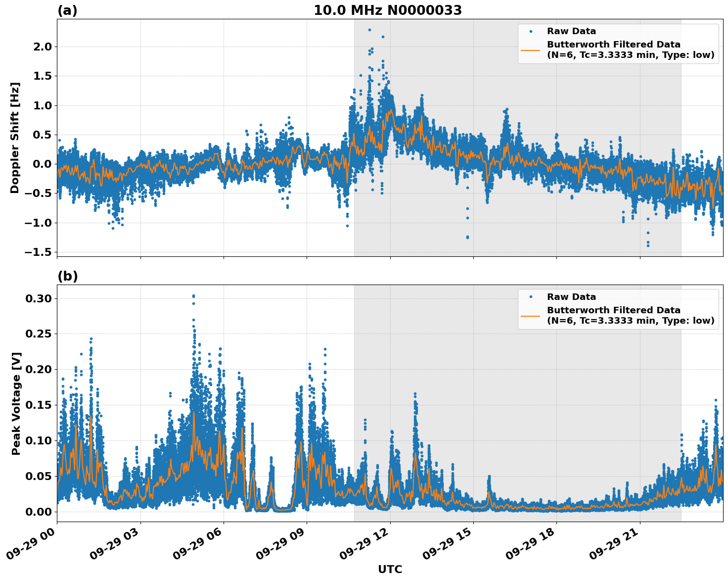Screen dimensions: 728x580
Task: Select the panel label (b)
Action: [68, 275]
